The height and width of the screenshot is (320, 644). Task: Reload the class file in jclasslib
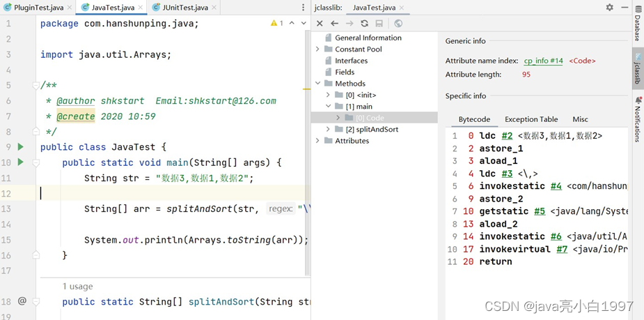pyautogui.click(x=364, y=24)
